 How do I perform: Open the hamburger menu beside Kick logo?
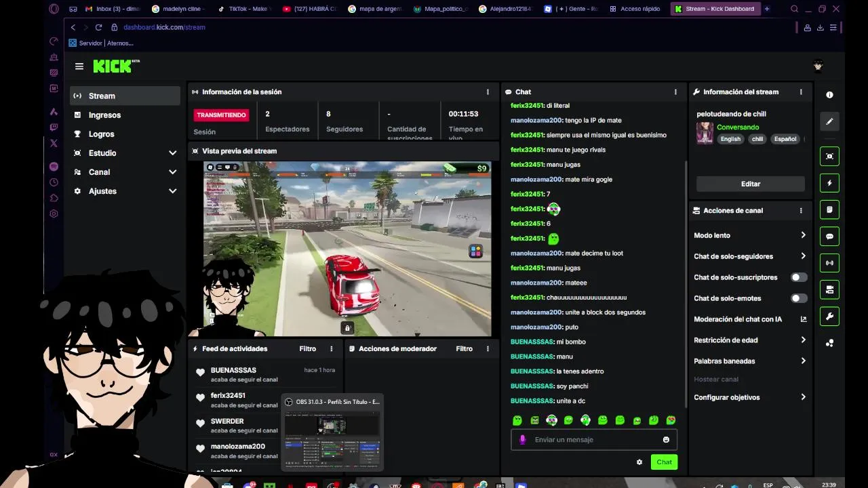pyautogui.click(x=79, y=66)
